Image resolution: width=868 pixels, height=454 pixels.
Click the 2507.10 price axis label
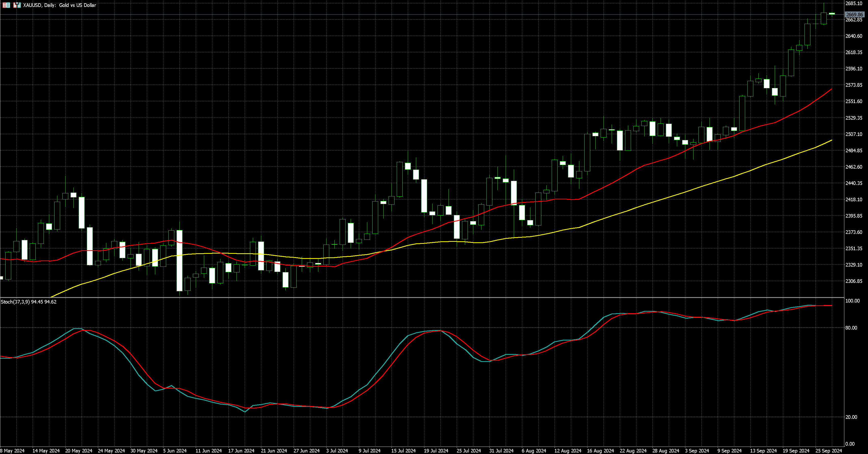pos(854,134)
